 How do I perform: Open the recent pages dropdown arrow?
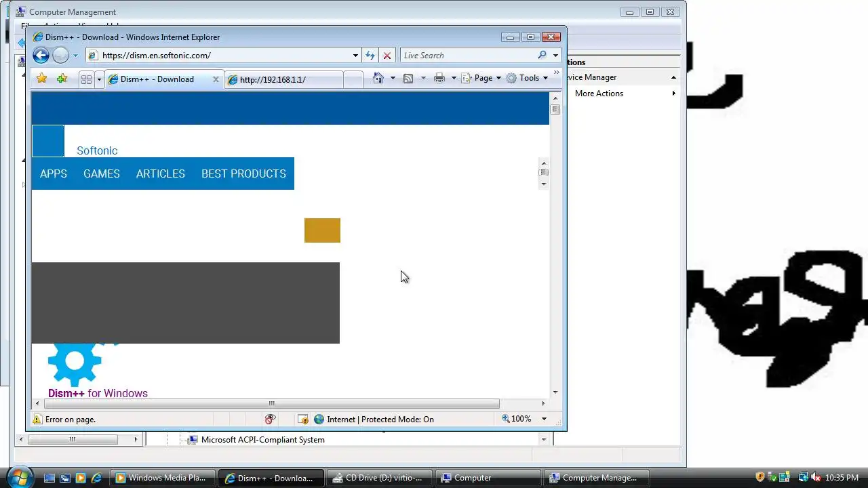pyautogui.click(x=75, y=56)
